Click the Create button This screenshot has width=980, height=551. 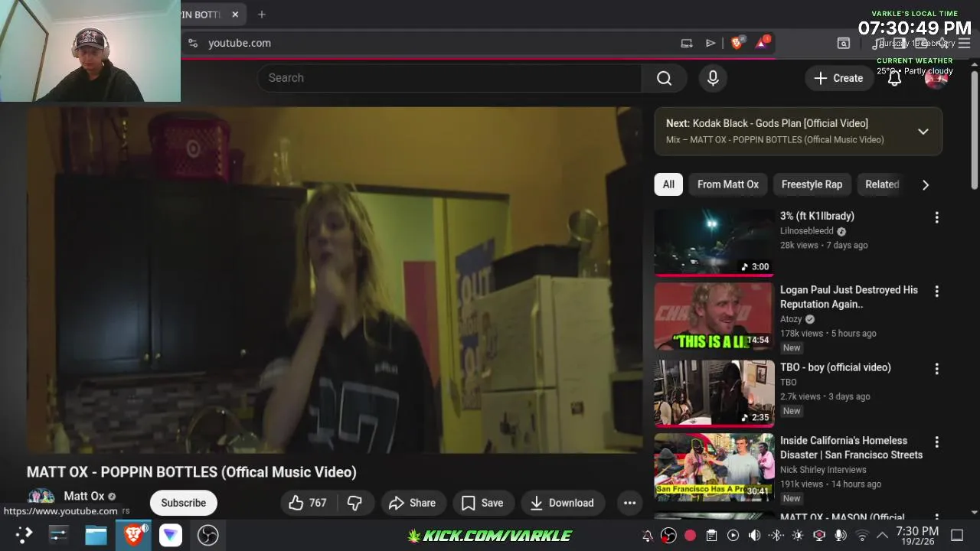point(839,78)
